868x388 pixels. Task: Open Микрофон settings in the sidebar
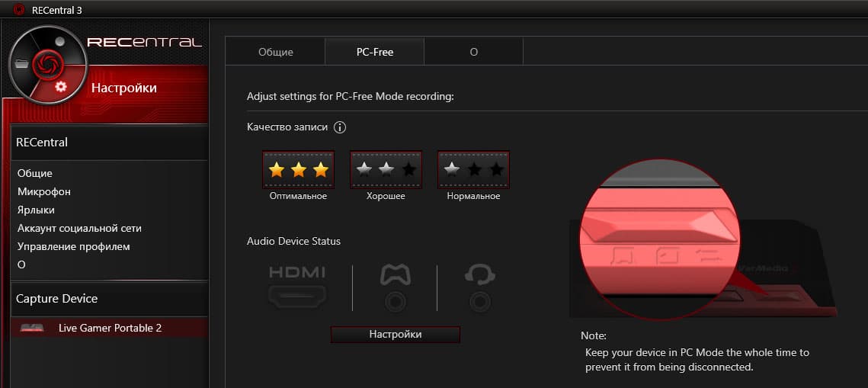tap(43, 191)
